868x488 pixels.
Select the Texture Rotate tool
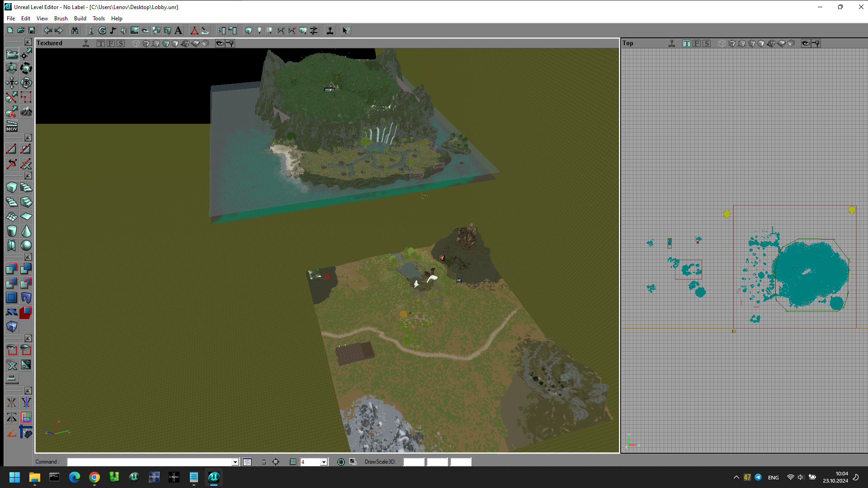(x=26, y=83)
